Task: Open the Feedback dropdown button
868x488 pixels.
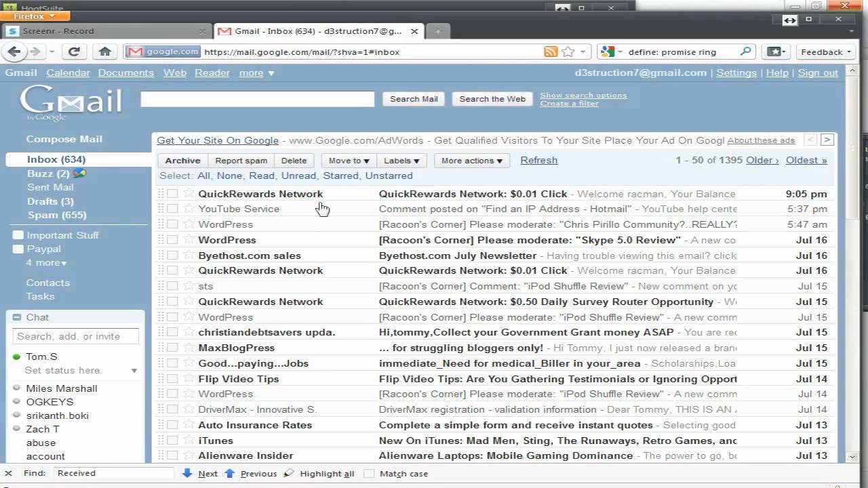Action: 825,52
